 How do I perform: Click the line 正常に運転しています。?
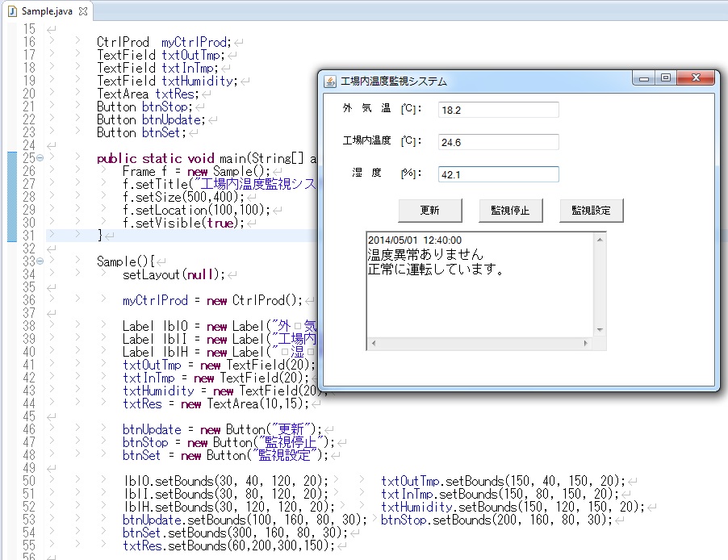(436, 270)
